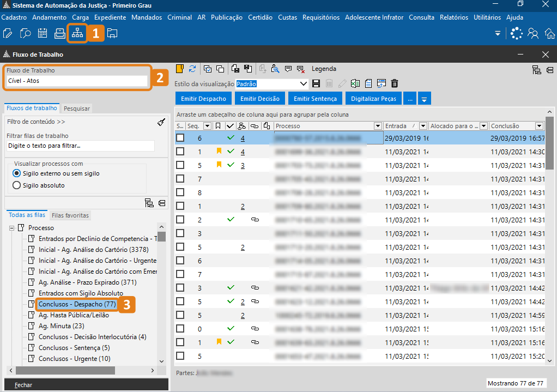The height and width of the screenshot is (392, 557).
Task: Save the view style with floppy icon
Action: (x=316, y=83)
